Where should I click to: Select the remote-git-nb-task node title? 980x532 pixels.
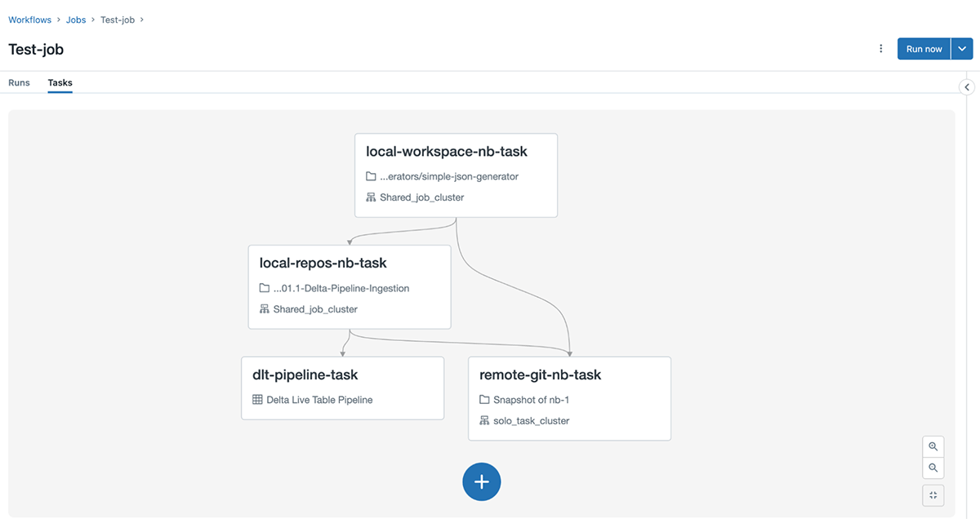pyautogui.click(x=540, y=375)
